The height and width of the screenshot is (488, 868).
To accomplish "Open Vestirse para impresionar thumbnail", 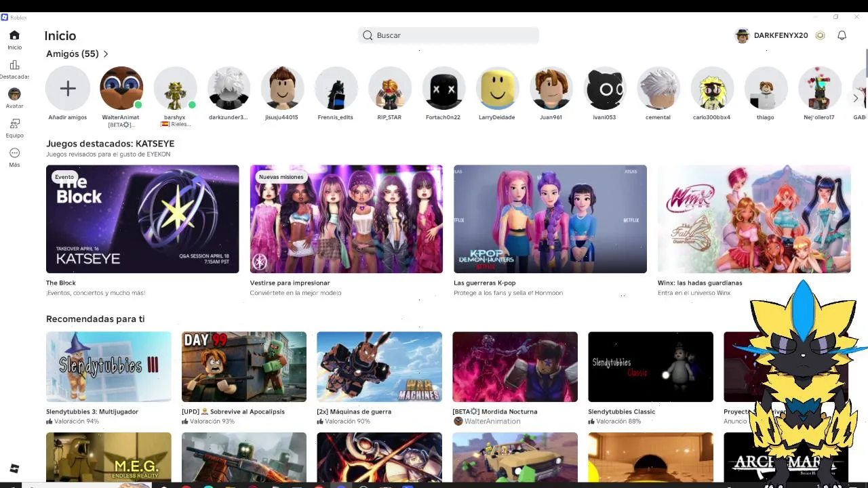I will click(347, 219).
